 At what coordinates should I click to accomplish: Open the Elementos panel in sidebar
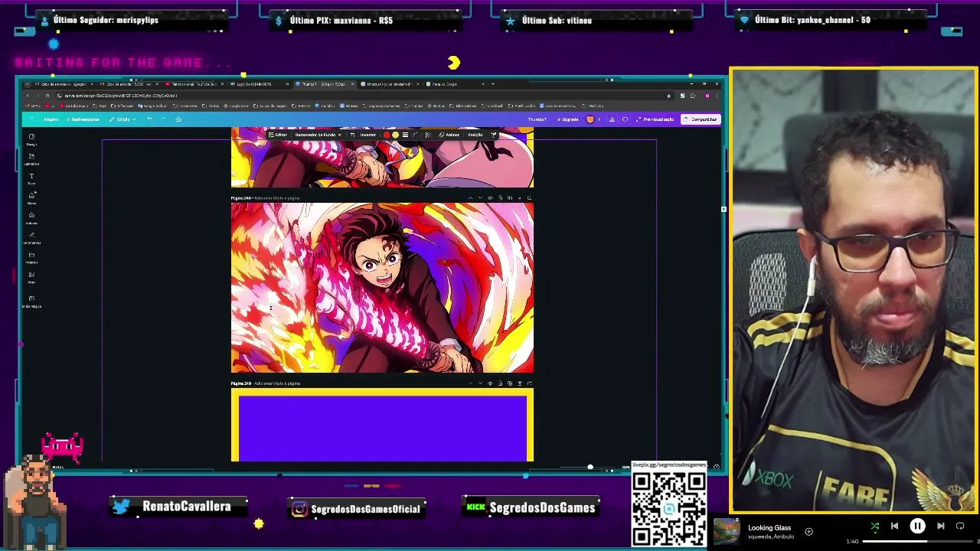(31, 158)
